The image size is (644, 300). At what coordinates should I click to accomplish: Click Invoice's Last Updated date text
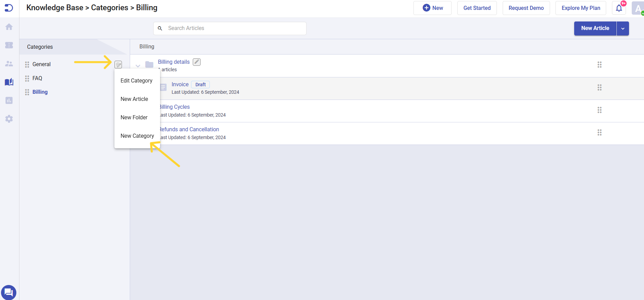tap(205, 92)
